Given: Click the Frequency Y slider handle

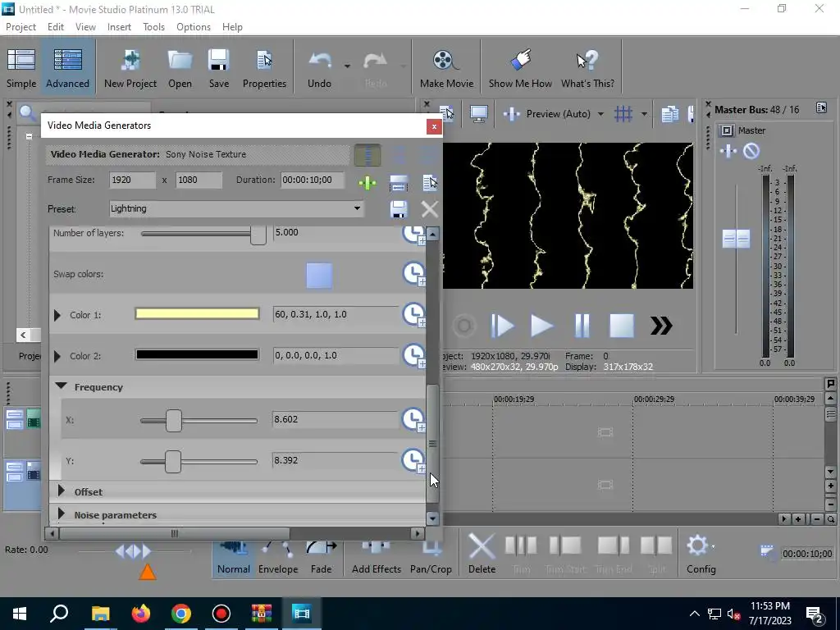Looking at the screenshot, I should (x=173, y=461).
